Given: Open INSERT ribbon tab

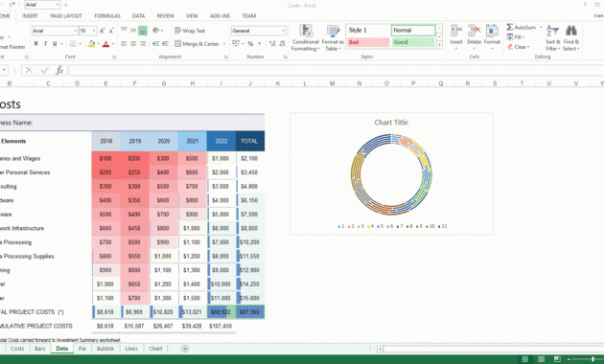Looking at the screenshot, I should click(x=30, y=15).
